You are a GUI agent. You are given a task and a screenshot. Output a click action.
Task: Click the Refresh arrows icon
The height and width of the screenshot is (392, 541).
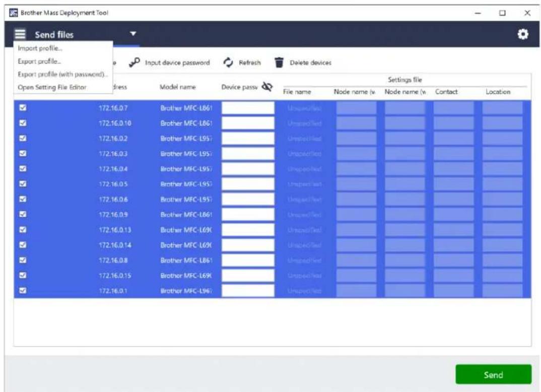click(228, 62)
